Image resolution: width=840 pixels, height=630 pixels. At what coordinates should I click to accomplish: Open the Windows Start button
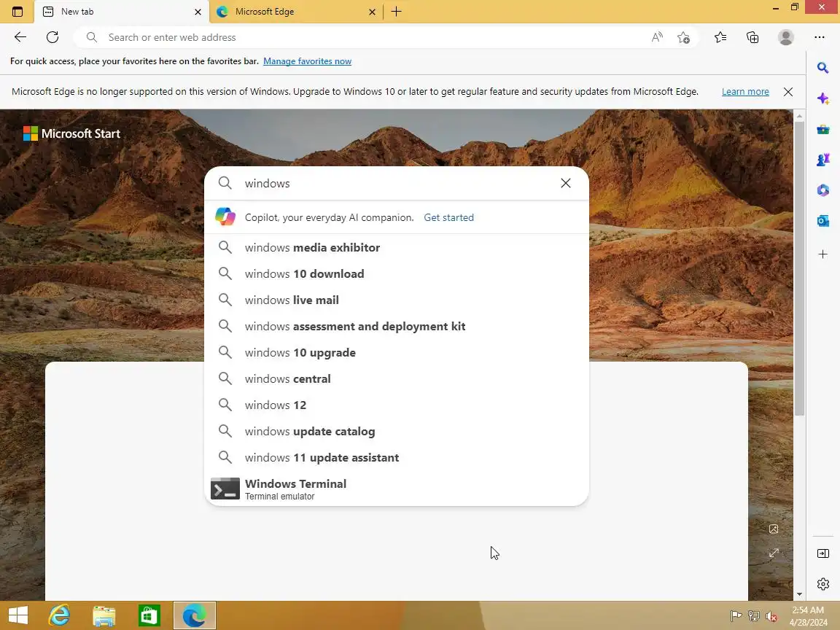pyautogui.click(x=17, y=615)
